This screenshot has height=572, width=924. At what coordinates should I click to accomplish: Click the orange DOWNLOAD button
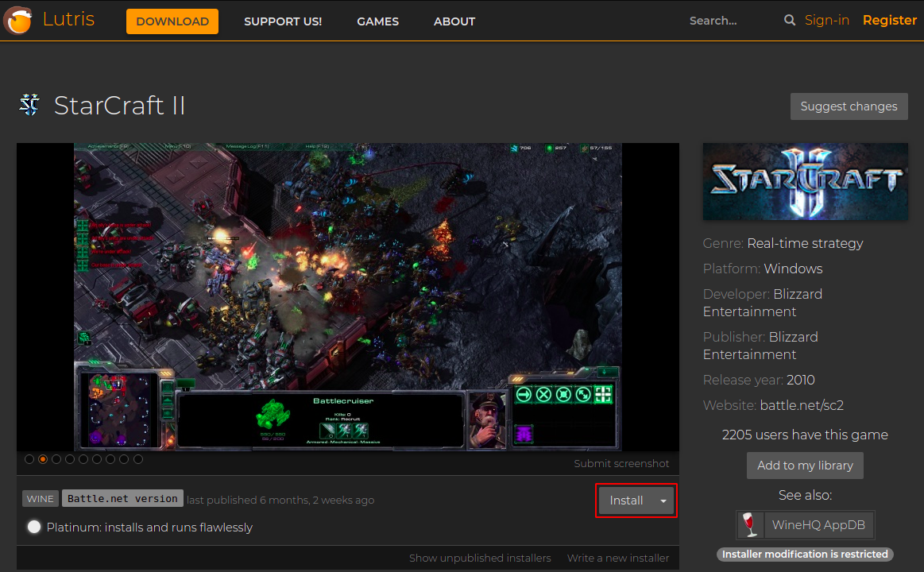[172, 21]
